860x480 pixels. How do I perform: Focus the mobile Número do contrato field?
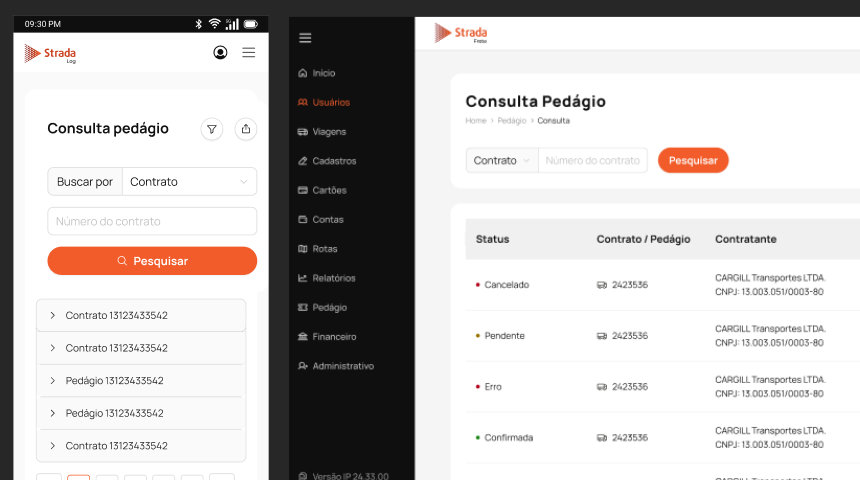click(152, 221)
